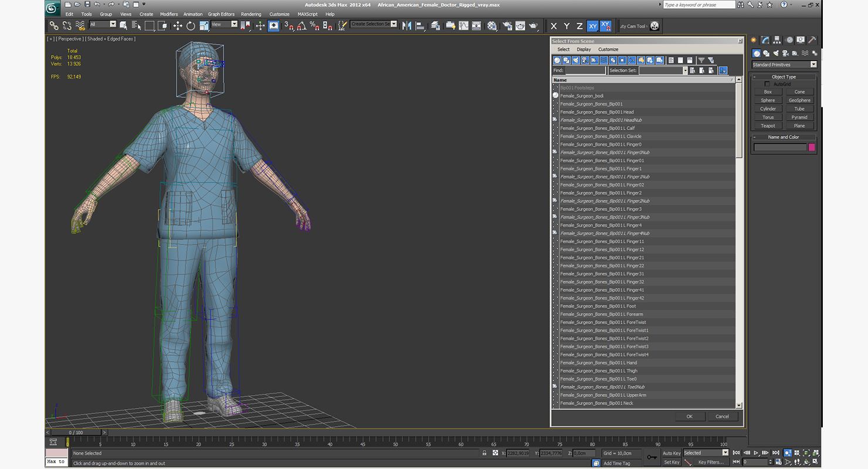Open the magenta object color swatch

coord(812,147)
